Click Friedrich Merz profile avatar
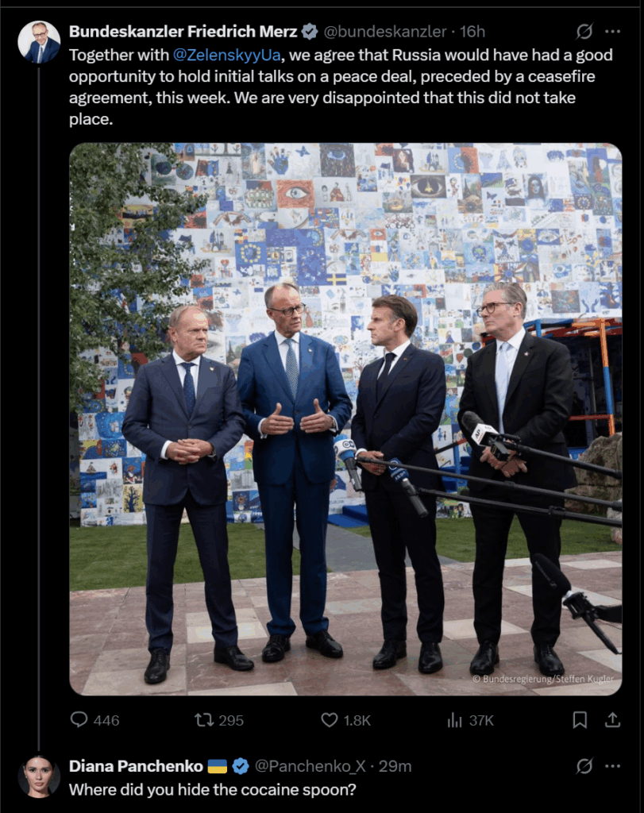This screenshot has width=644, height=813. pos(39,42)
